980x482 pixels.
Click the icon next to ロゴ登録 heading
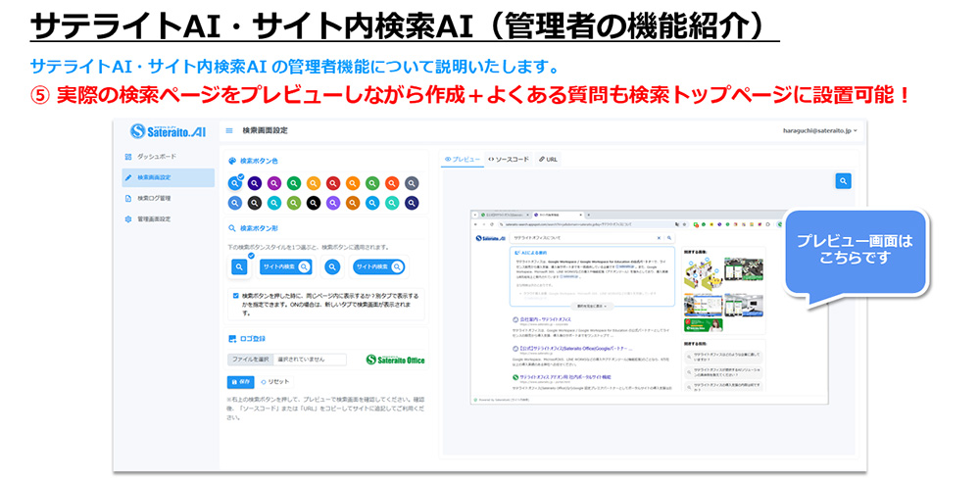click(x=232, y=338)
